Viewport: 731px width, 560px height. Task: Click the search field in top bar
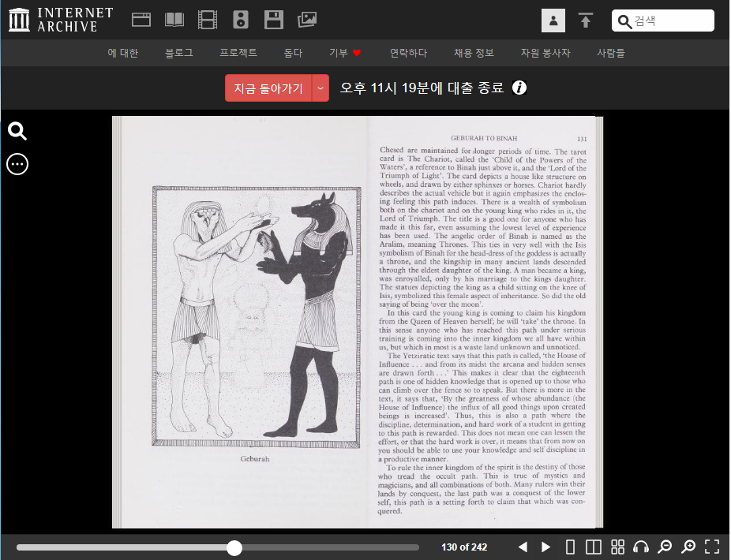point(662,21)
